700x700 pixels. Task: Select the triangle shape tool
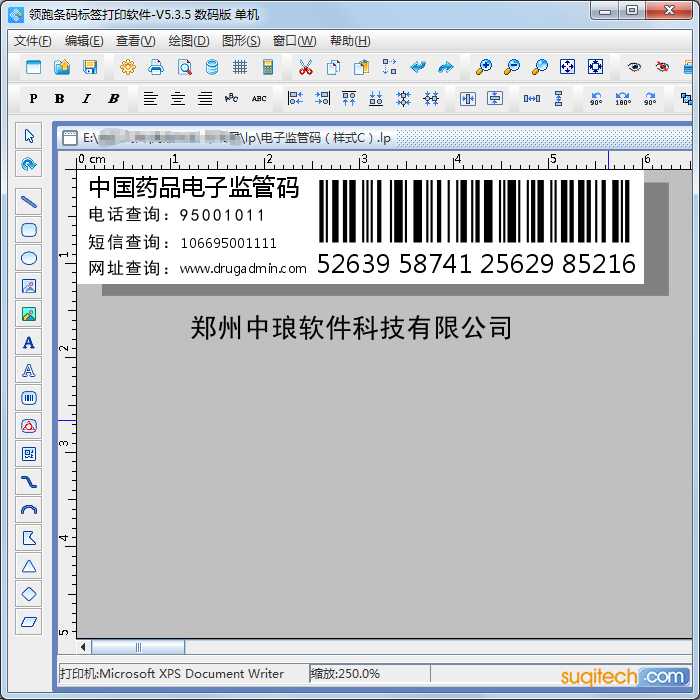click(29, 566)
